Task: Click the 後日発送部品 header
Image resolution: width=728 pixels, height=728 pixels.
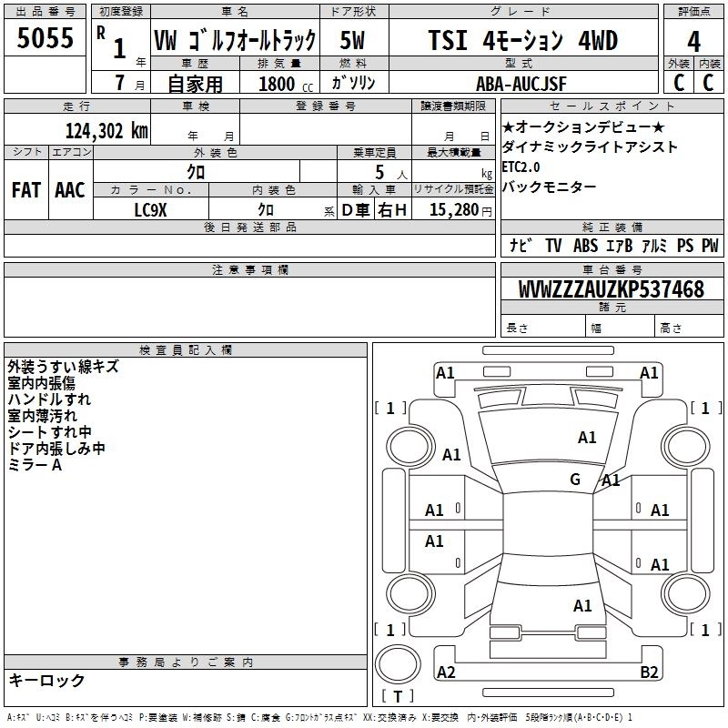Action: (x=249, y=227)
